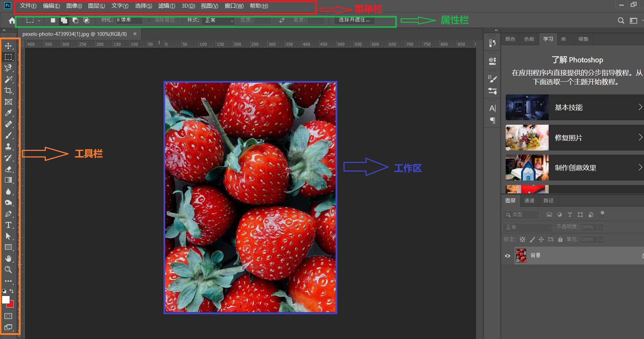
Task: Hide the 背景 layer with eye icon
Action: pos(507,256)
